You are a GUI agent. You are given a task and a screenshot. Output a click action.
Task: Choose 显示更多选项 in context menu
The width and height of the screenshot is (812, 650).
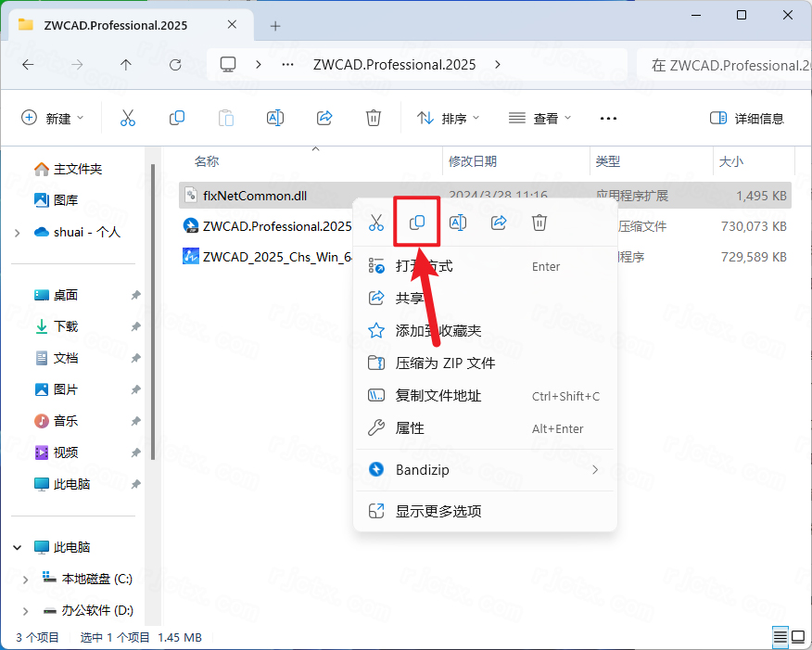coord(438,511)
